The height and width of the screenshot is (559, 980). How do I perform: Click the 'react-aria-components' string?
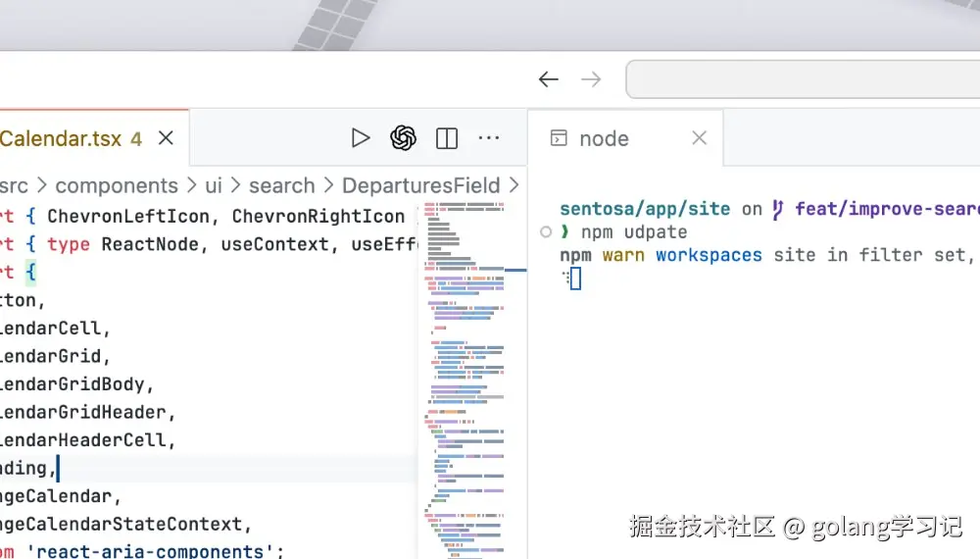pos(150,551)
